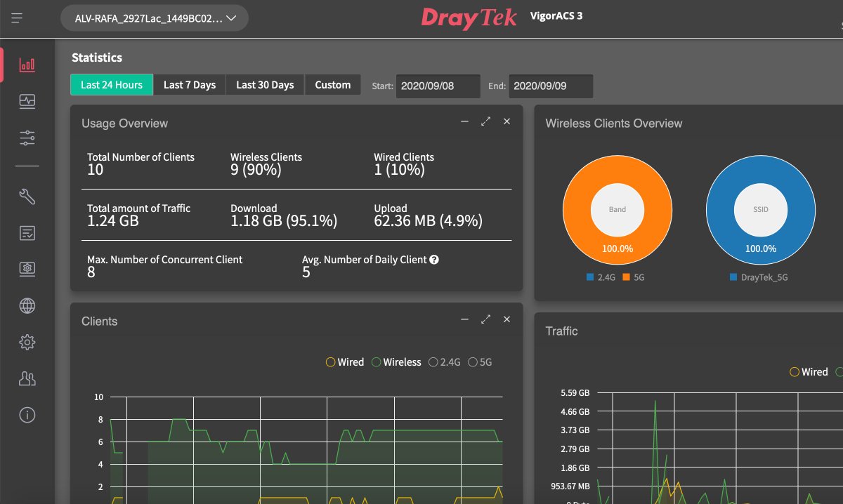Open the sliders configuration sidebar icon
This screenshot has width=843, height=504.
coord(27,138)
